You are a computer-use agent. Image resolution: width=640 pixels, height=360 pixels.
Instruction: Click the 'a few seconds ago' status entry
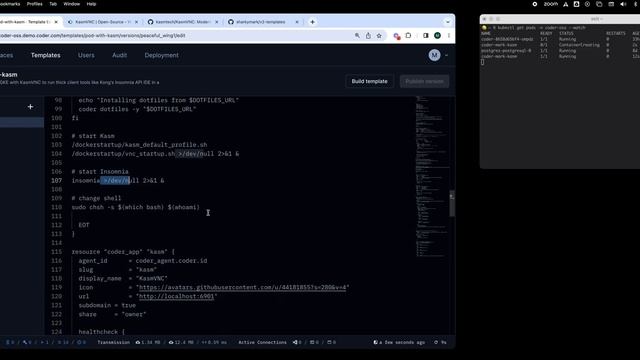coord(399,342)
